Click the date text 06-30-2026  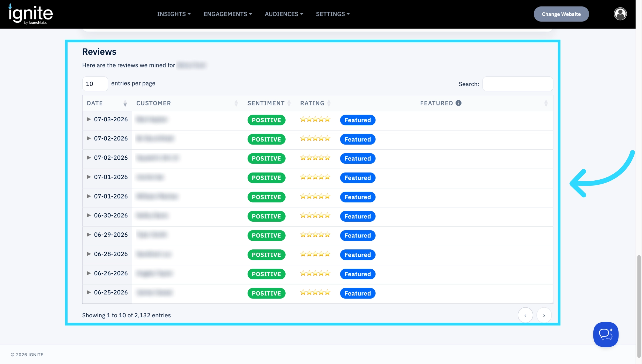pos(111,215)
